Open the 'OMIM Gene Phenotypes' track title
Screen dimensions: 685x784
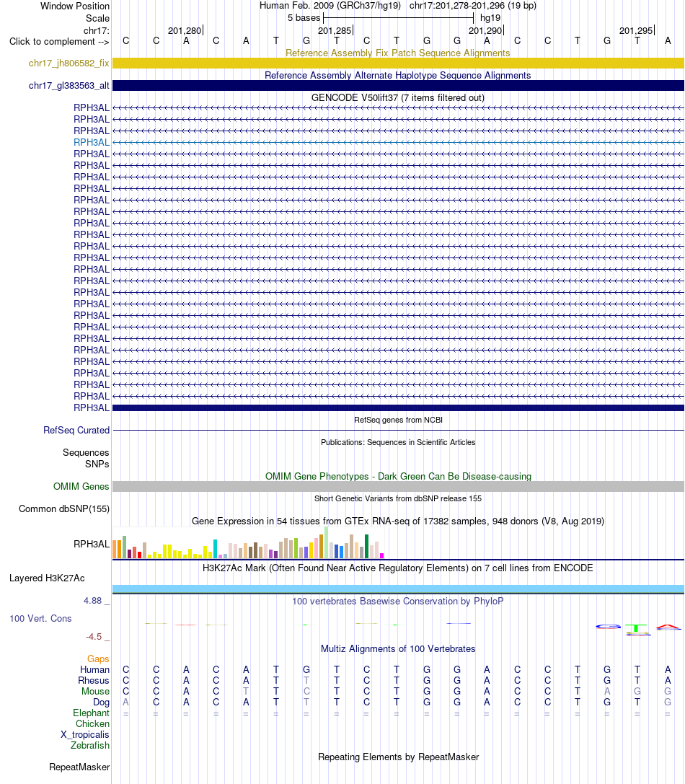tap(398, 477)
